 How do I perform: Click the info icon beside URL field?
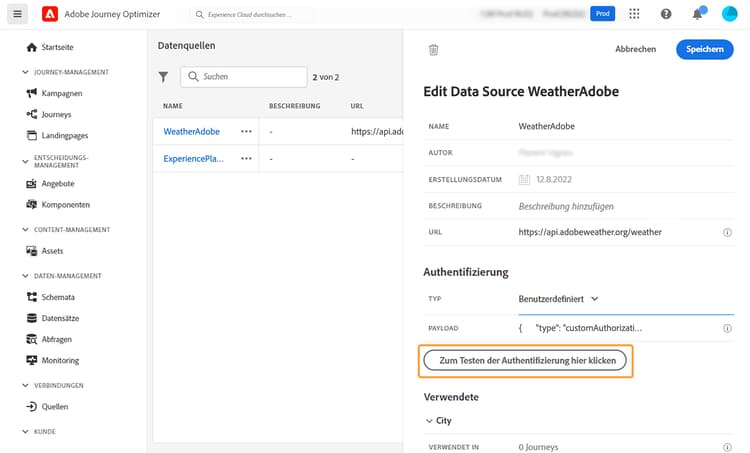click(x=727, y=232)
